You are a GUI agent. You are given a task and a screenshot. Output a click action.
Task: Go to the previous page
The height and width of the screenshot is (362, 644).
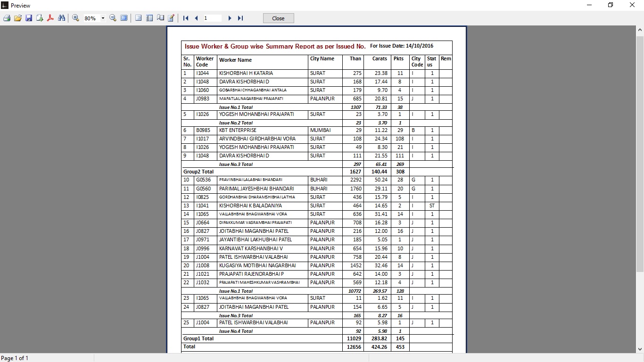196,18
